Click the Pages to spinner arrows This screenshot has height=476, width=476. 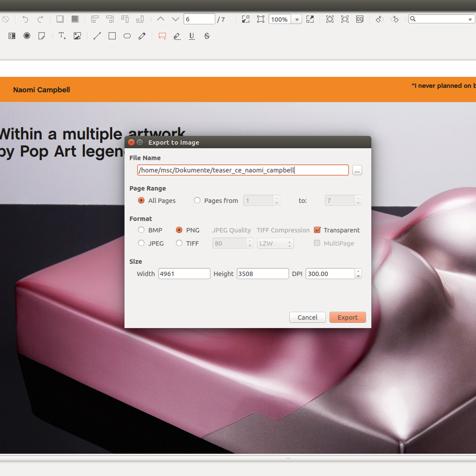click(x=358, y=201)
